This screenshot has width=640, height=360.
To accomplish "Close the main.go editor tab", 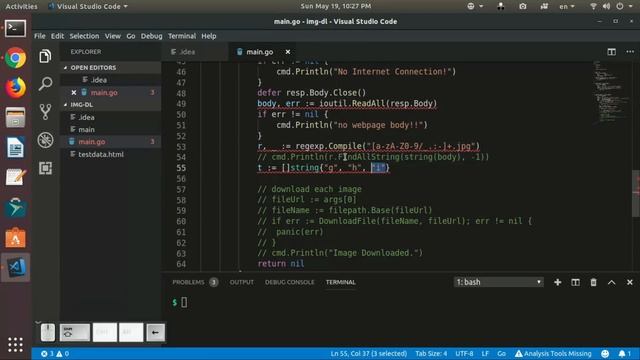I will coord(288,52).
